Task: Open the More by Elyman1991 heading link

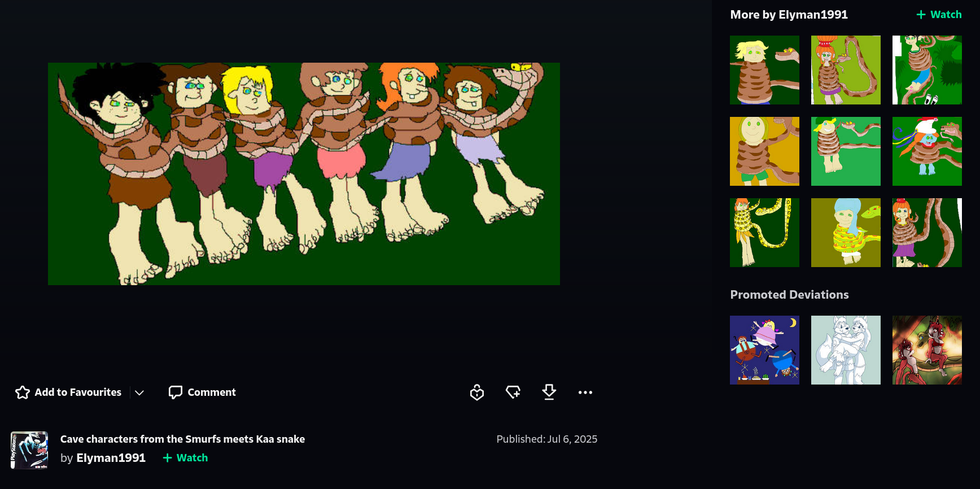Action: tap(789, 15)
